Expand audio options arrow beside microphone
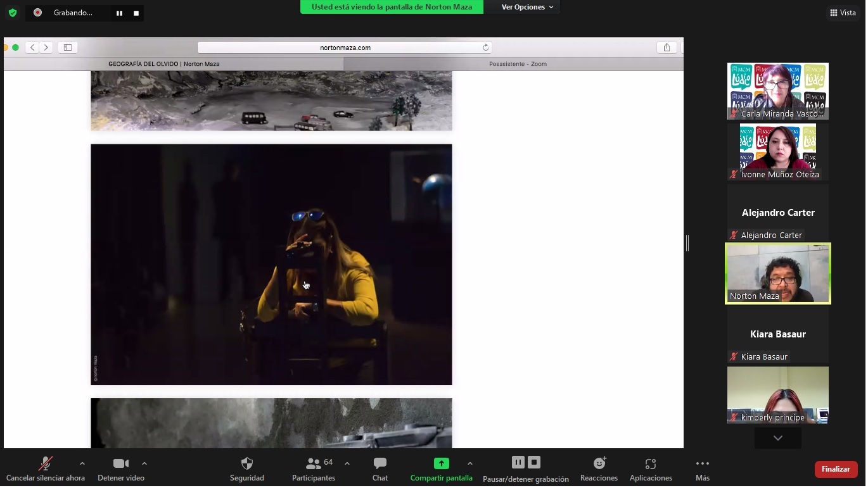The height and width of the screenshot is (490, 868). click(x=82, y=463)
